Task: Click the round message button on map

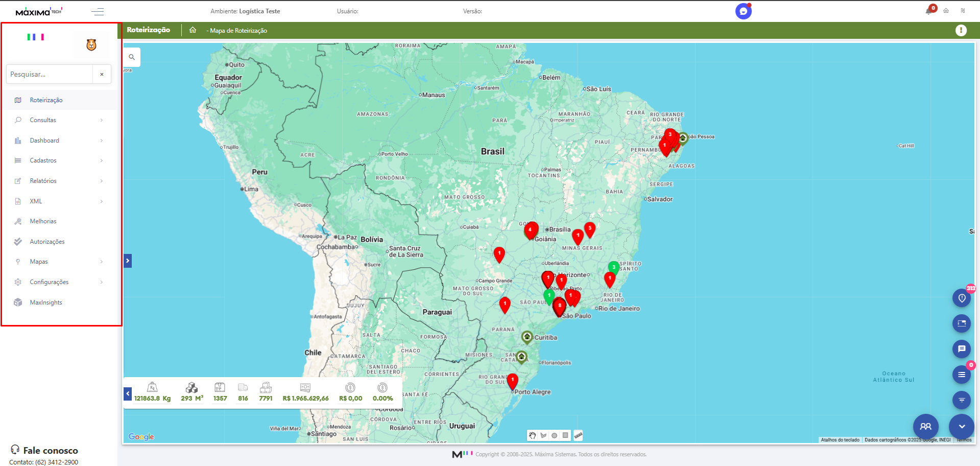Action: [x=961, y=349]
